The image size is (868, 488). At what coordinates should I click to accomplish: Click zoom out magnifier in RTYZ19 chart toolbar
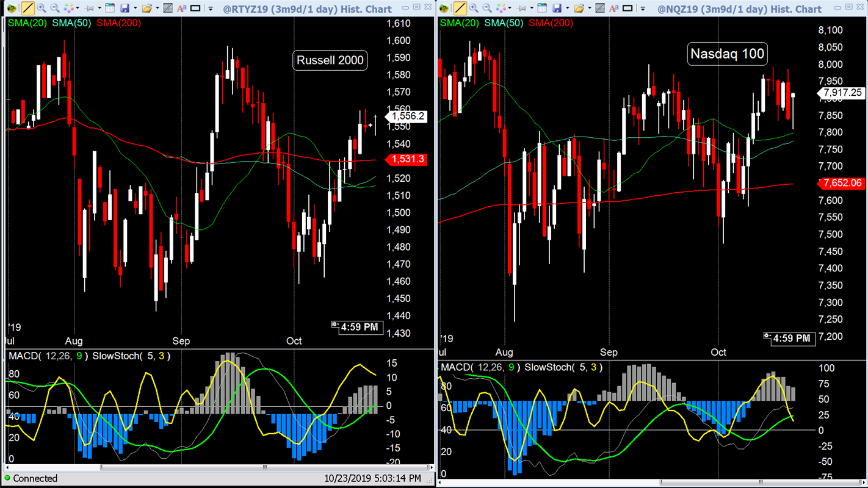click(x=55, y=9)
